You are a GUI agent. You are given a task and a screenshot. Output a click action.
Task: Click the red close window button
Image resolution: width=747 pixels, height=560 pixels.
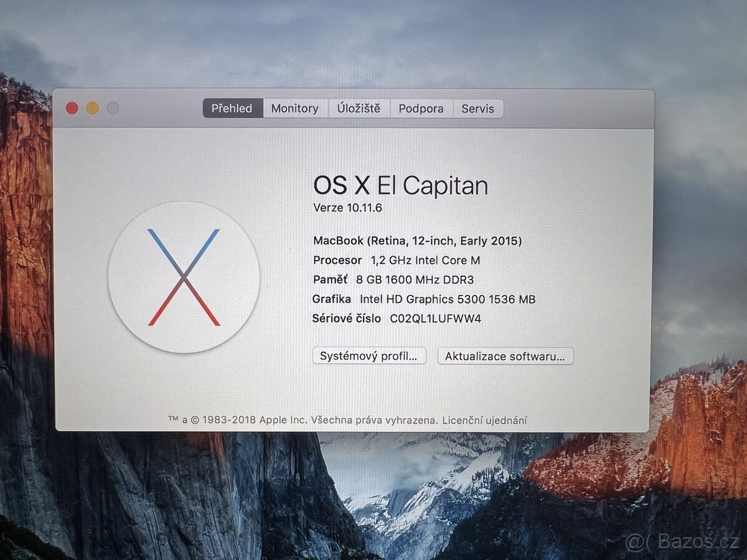72,107
